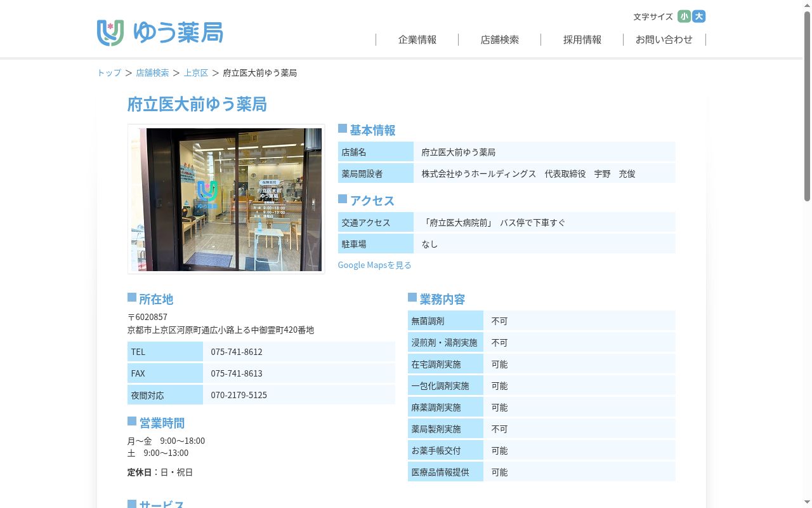Open the 企業情報 menu
The height and width of the screenshot is (508, 812).
click(417, 39)
